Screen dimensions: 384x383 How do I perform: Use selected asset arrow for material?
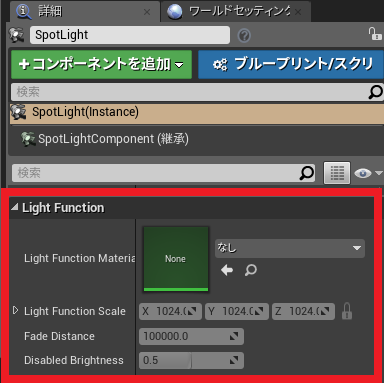pos(227,270)
